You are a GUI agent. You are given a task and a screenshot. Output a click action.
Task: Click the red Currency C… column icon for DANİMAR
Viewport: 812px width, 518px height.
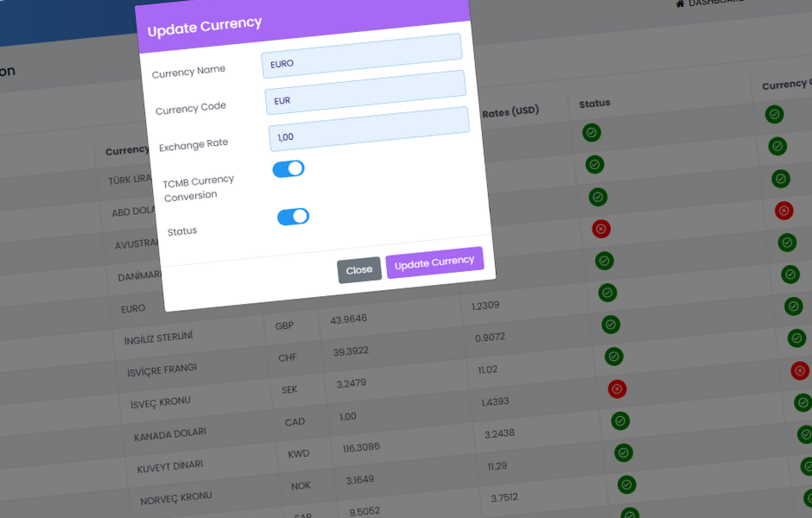pyautogui.click(x=784, y=211)
